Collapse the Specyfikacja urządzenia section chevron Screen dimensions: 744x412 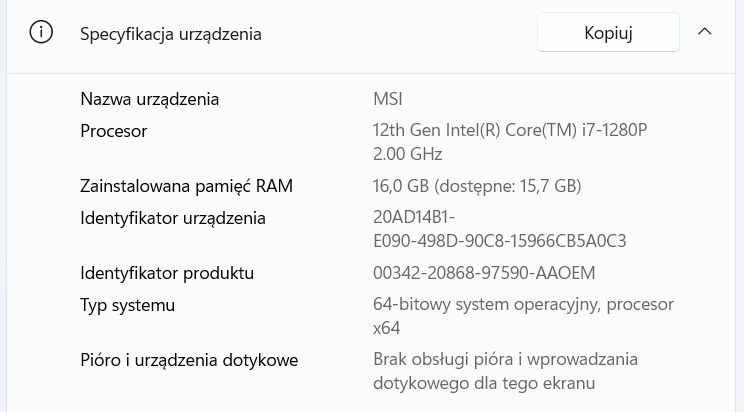tap(704, 32)
